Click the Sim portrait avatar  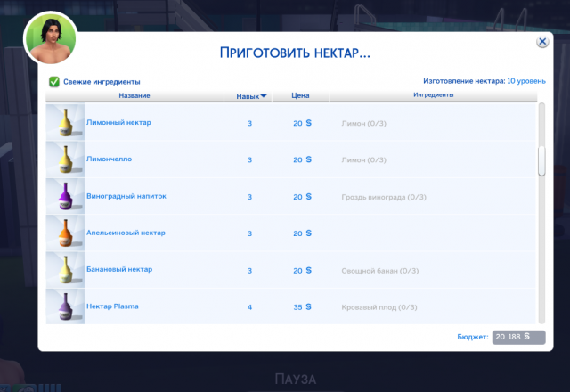[51, 38]
